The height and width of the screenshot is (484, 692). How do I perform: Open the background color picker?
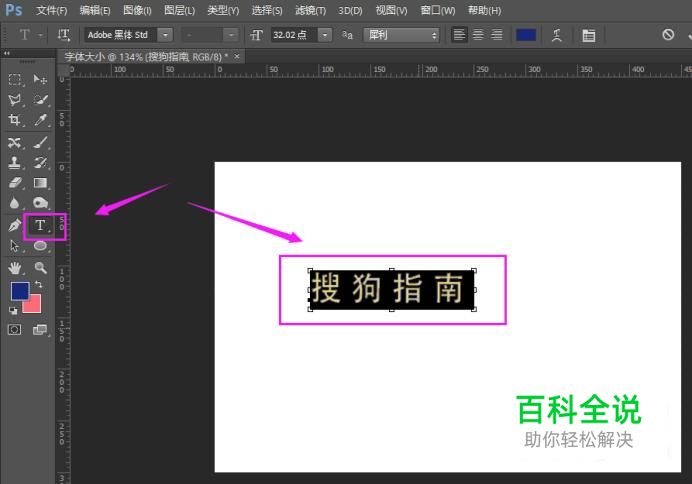tap(34, 305)
